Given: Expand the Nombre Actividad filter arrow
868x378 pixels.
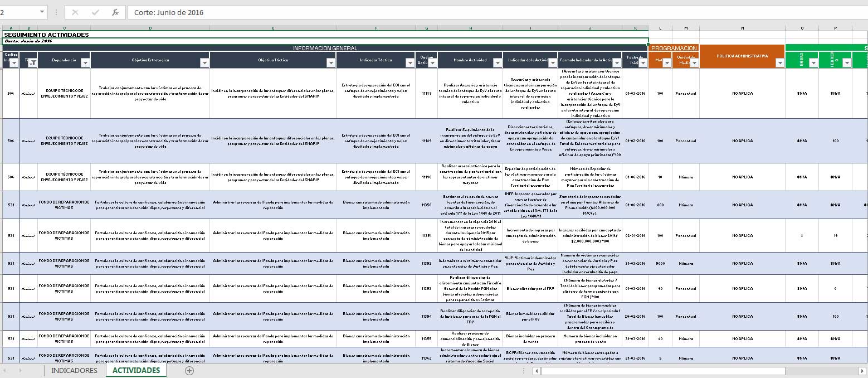Looking at the screenshot, I should pyautogui.click(x=497, y=63).
